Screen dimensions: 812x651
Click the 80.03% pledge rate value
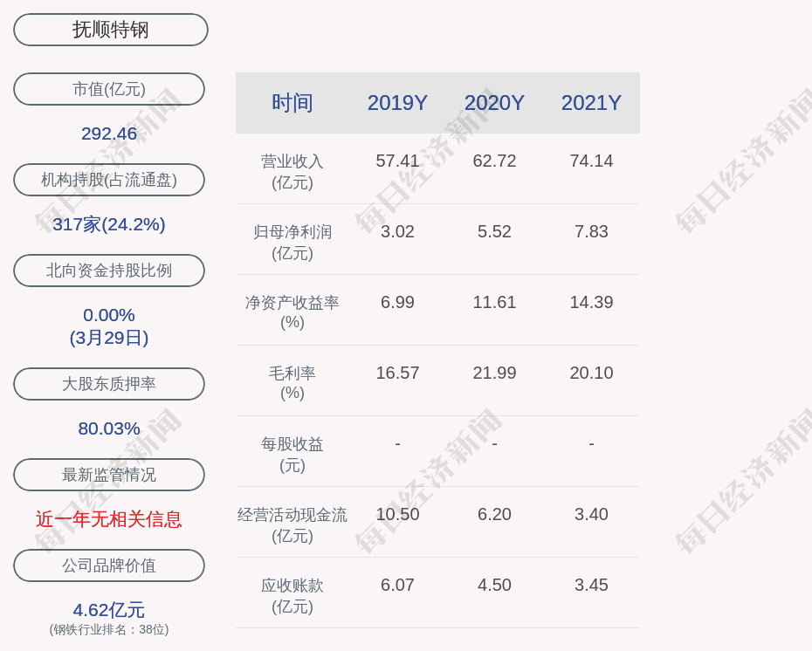(109, 428)
